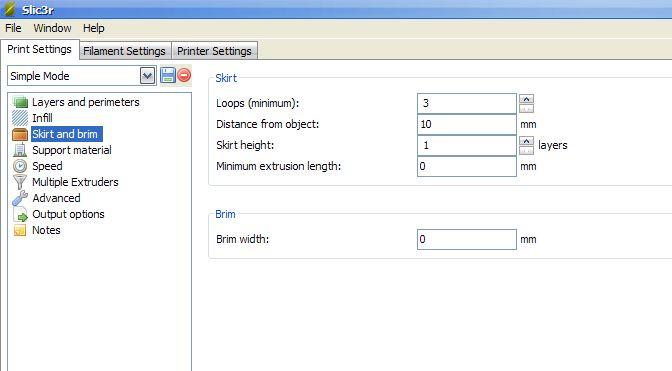Switch to the Print Settings tab
Image resolution: width=672 pixels, height=371 pixels.
coord(39,49)
